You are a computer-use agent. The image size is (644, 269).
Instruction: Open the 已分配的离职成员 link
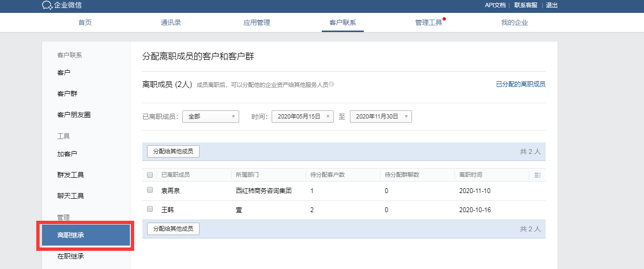520,85
